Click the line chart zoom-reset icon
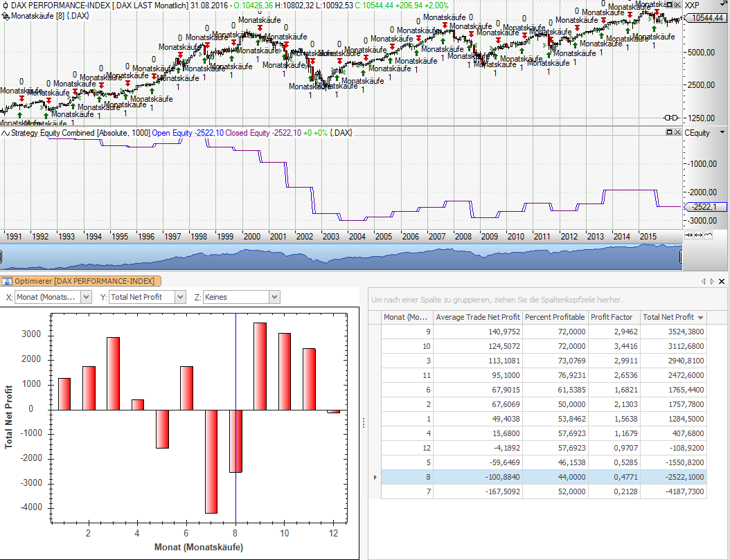This screenshot has height=560, width=730. pyautogui.click(x=708, y=235)
